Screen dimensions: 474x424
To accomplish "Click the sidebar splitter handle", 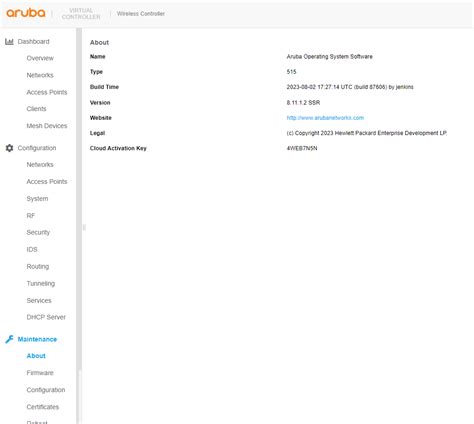I will click(84, 228).
